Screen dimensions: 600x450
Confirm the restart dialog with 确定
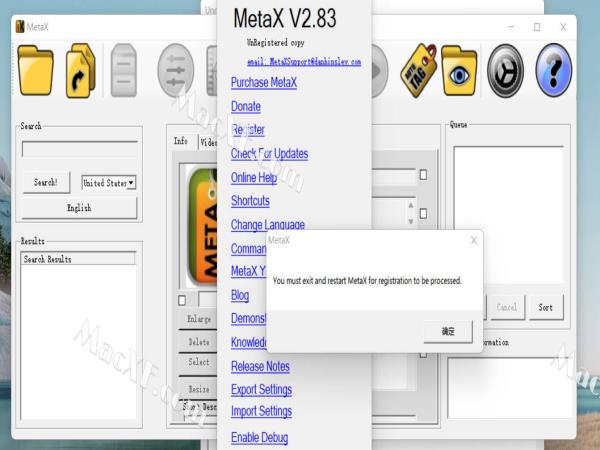tap(448, 331)
